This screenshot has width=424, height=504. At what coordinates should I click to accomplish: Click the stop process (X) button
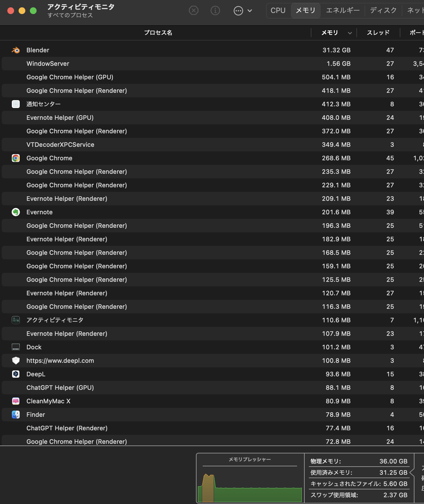coord(193,11)
